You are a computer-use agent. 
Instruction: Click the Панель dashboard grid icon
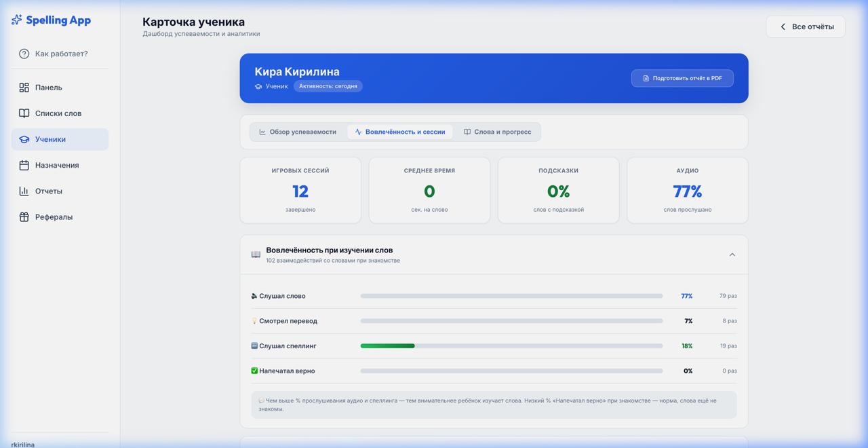click(24, 88)
